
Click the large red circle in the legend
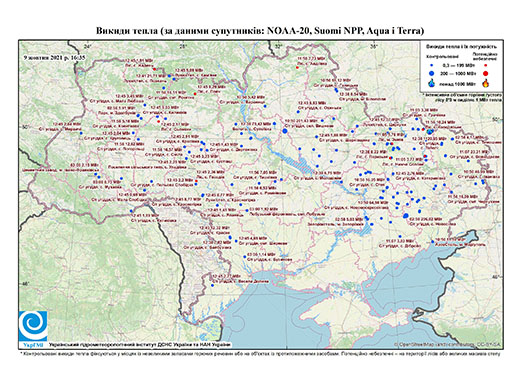point(486,73)
